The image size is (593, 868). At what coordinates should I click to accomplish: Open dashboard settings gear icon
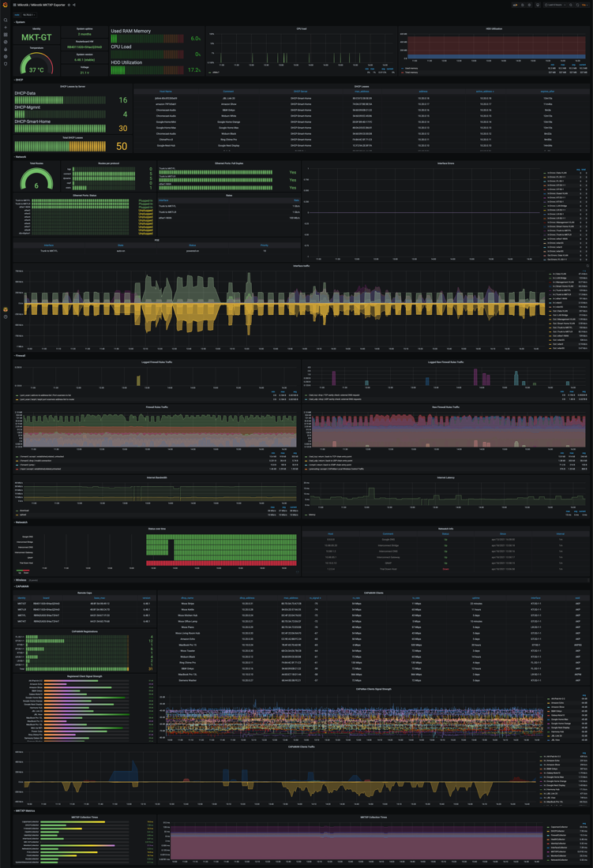530,5
